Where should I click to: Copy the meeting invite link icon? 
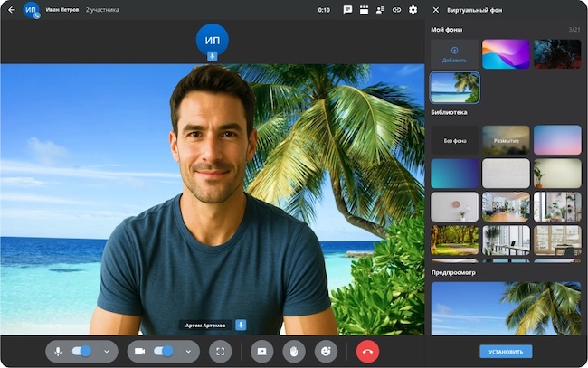click(x=396, y=10)
